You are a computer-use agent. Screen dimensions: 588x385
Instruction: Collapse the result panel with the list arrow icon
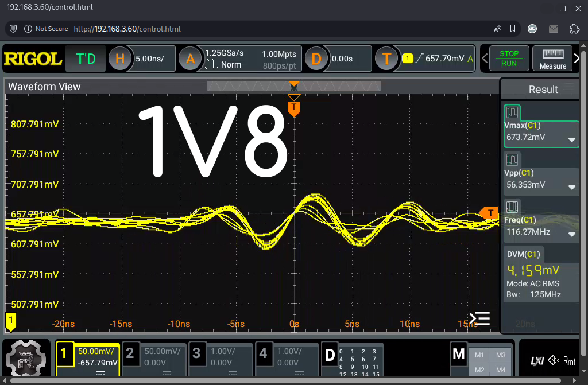tap(480, 318)
